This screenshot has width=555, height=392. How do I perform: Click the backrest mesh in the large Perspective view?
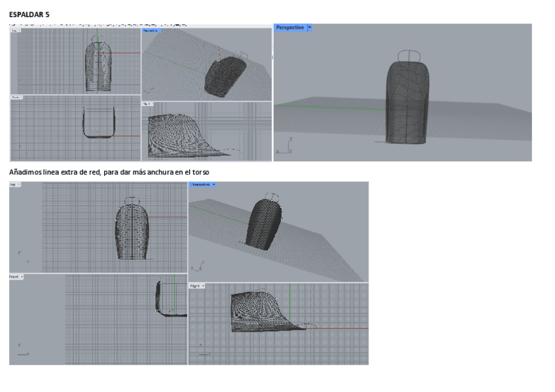click(x=407, y=105)
